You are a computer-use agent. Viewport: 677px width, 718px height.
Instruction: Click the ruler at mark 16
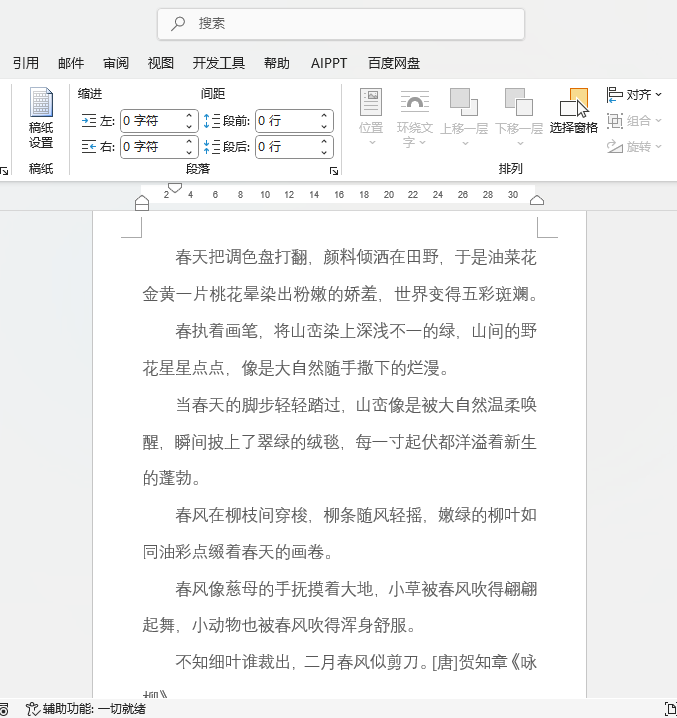click(339, 195)
